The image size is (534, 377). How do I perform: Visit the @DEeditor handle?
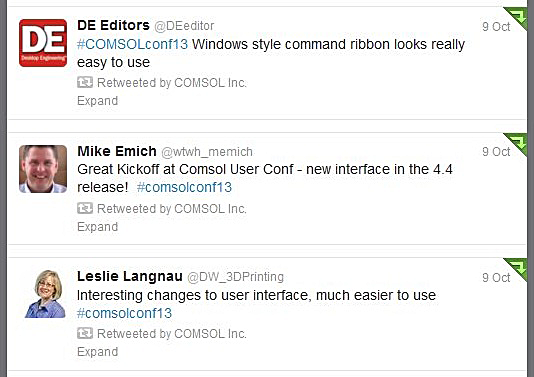184,26
